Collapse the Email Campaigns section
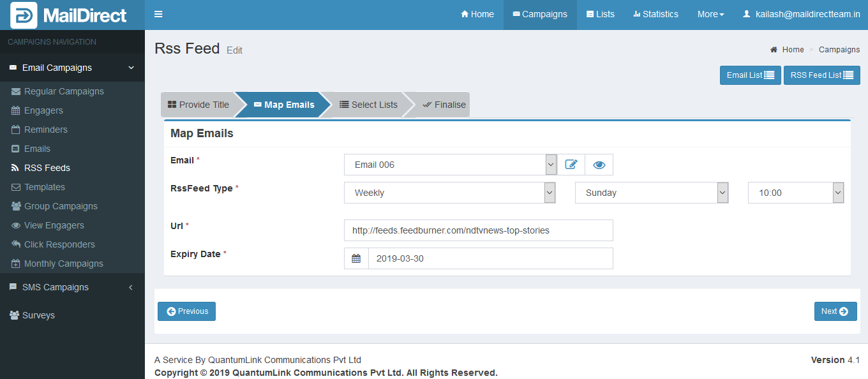868x379 pixels. click(72, 68)
